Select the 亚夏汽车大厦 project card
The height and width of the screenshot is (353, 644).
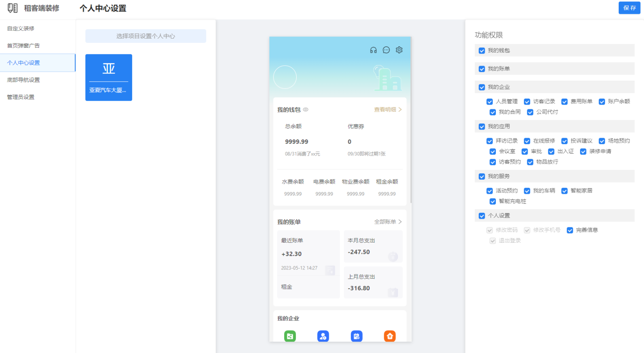[109, 78]
